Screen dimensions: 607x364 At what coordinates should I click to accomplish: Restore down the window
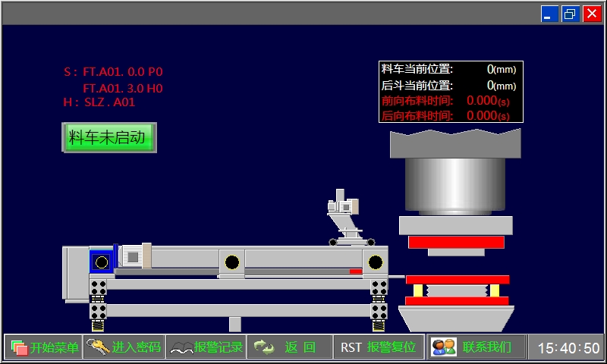570,14
